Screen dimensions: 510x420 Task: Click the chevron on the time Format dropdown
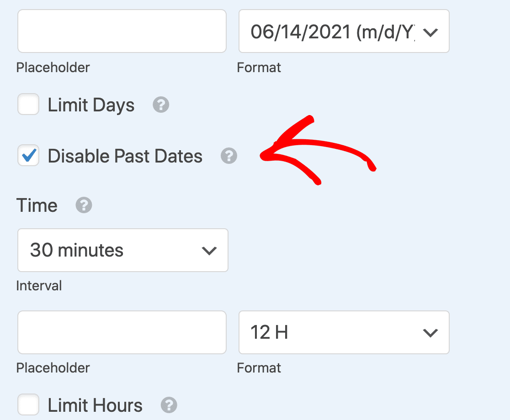pyautogui.click(x=430, y=332)
